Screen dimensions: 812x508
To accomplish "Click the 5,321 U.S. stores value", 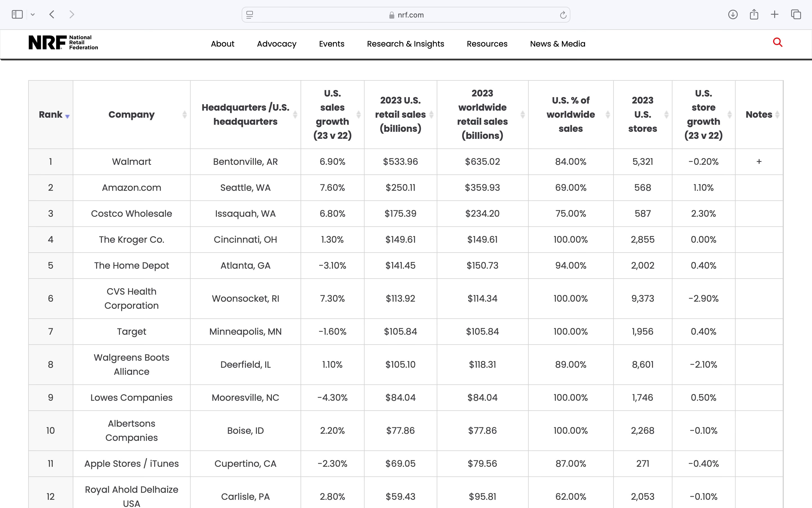I will (643, 162).
